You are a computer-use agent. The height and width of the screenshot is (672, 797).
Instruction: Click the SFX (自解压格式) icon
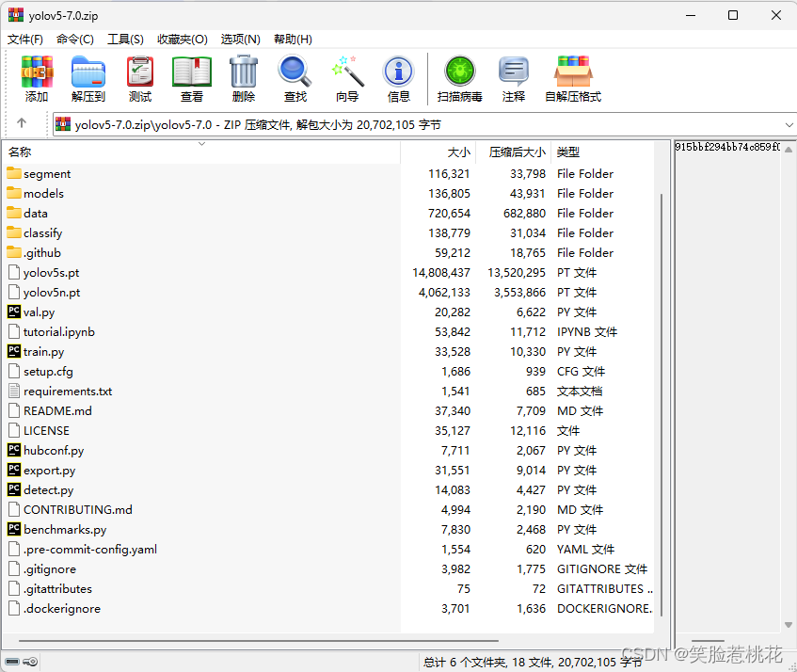[x=573, y=72]
